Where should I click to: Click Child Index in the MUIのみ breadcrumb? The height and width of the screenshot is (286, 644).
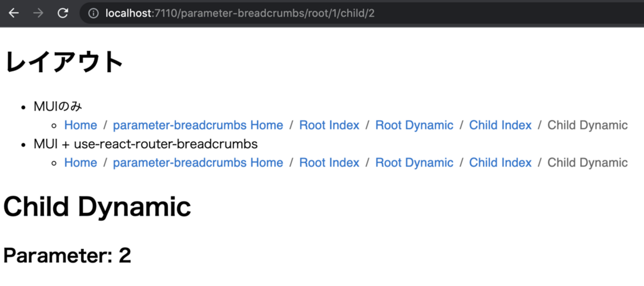pos(500,125)
